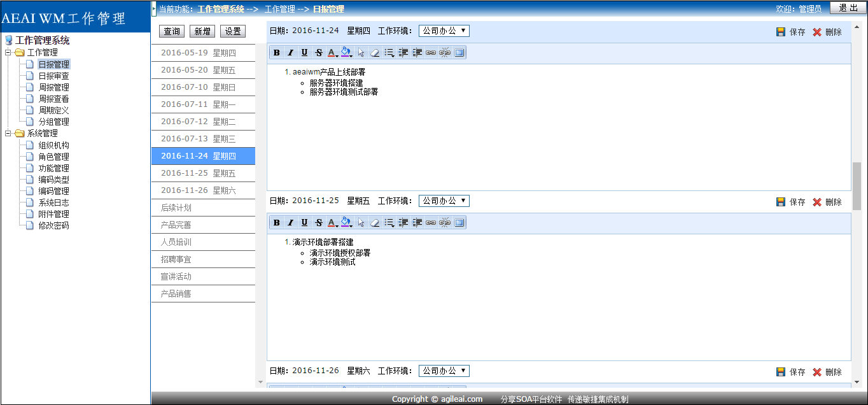Screen dimensions: 868x405
Task: Click outdent icon in 2016-11-25 editor
Action: click(403, 223)
